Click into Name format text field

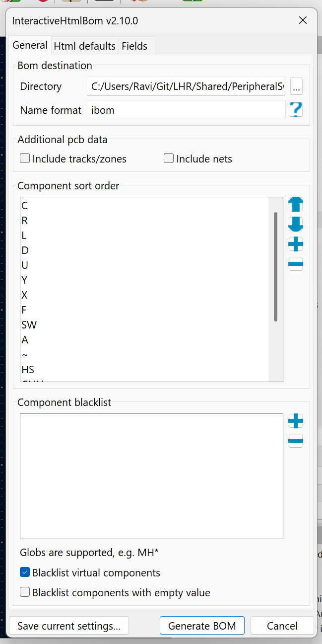pyautogui.click(x=186, y=110)
